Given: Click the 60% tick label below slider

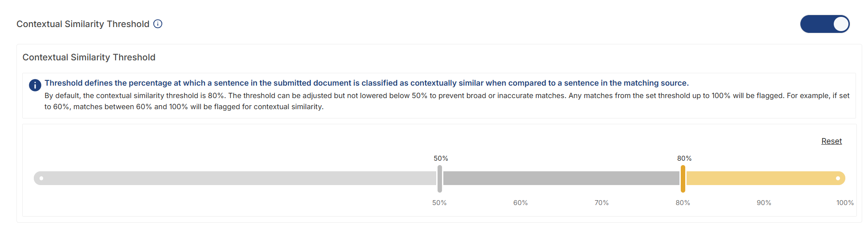Looking at the screenshot, I should point(521,203).
